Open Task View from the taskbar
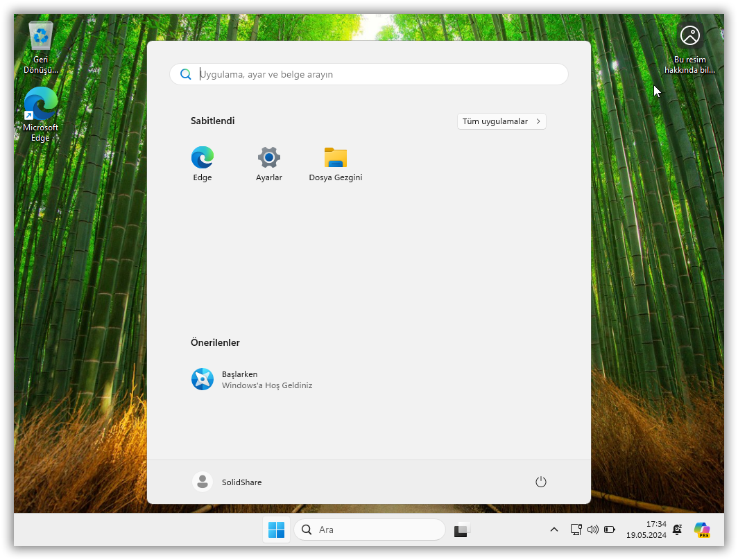The width and height of the screenshot is (738, 560). 462,530
